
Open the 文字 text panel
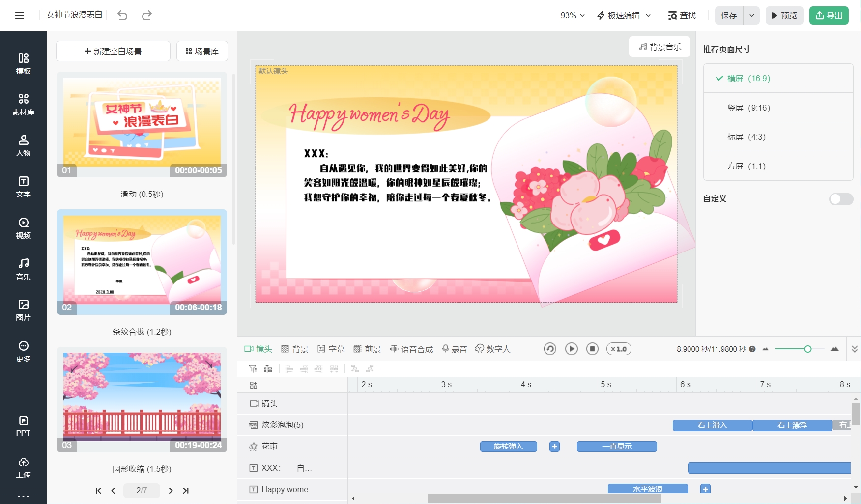23,187
